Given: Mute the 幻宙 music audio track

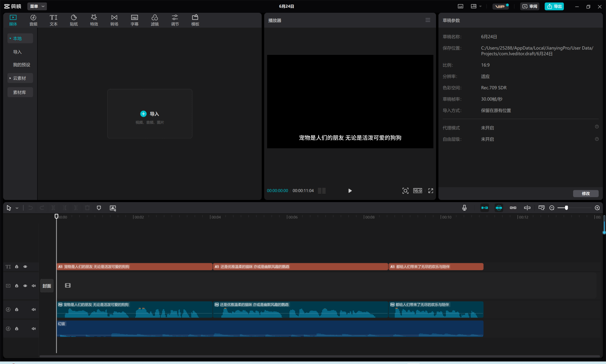Looking at the screenshot, I should (x=34, y=329).
